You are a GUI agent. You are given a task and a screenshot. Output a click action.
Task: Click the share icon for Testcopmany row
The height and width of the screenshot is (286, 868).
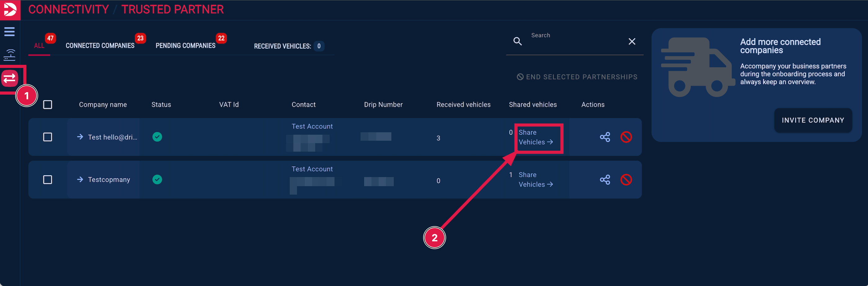[604, 180]
